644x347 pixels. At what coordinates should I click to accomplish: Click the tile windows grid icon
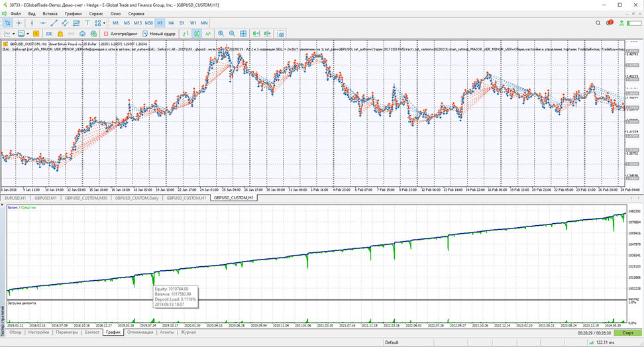[243, 34]
